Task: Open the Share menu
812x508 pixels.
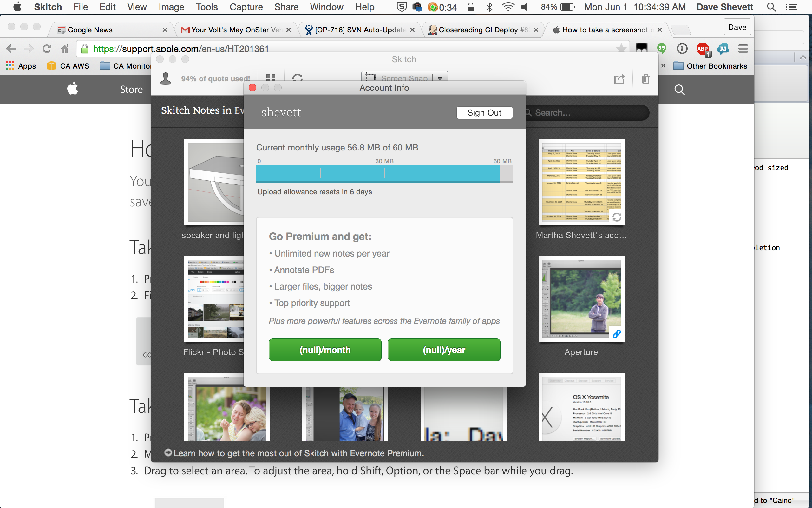Action: (x=286, y=7)
